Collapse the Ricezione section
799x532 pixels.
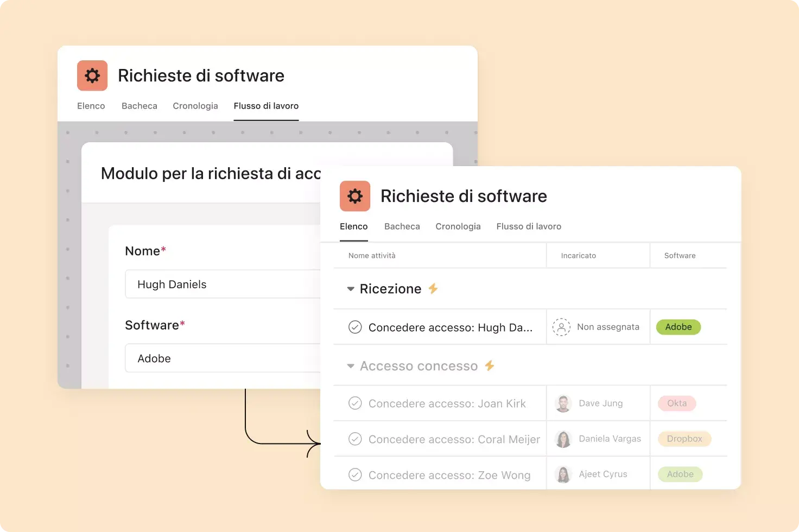pyautogui.click(x=350, y=288)
